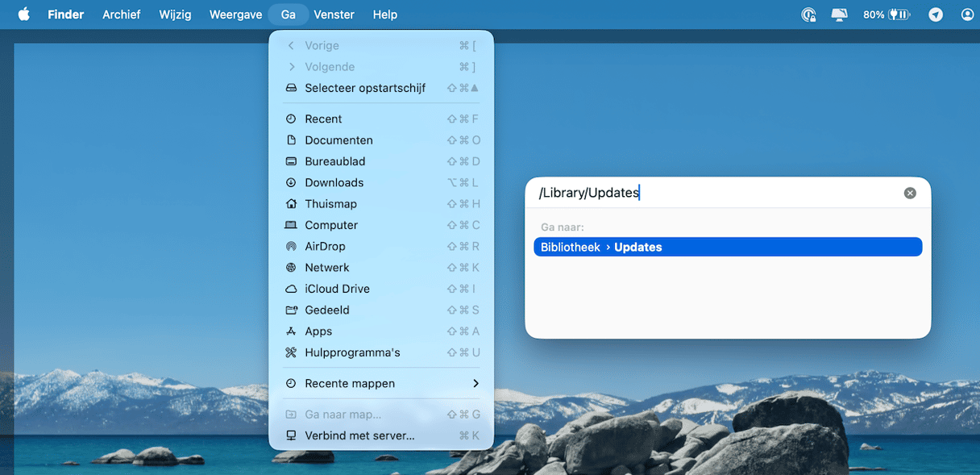Click the Hulpprogramma's tools icon
This screenshot has width=980, height=475.
291,352
